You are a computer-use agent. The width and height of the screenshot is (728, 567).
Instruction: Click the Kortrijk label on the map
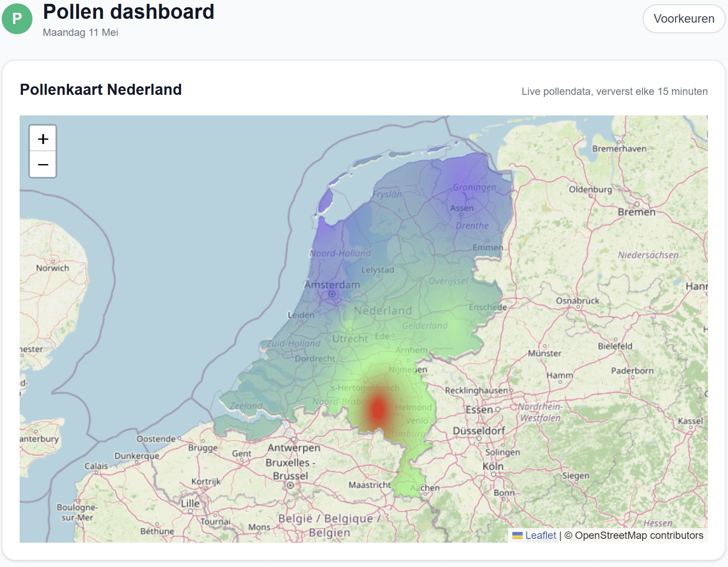pos(206,482)
